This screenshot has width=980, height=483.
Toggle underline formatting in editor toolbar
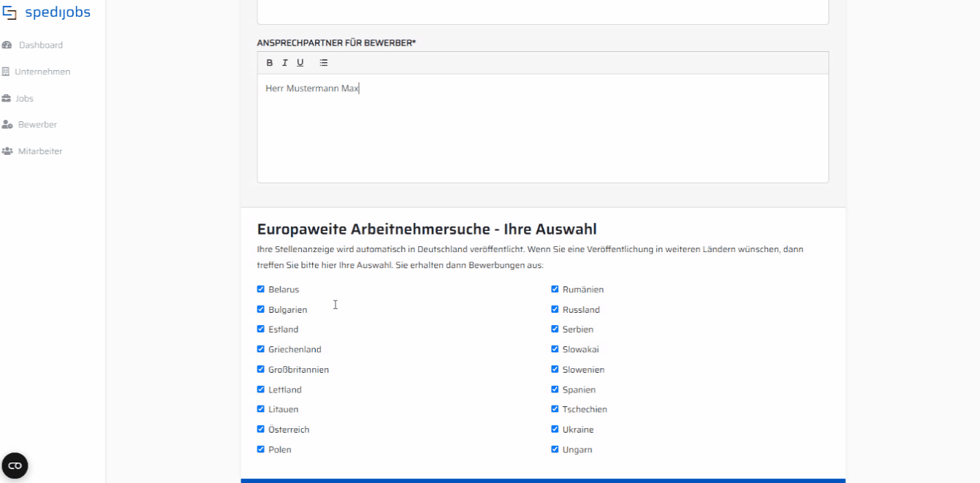[x=300, y=63]
